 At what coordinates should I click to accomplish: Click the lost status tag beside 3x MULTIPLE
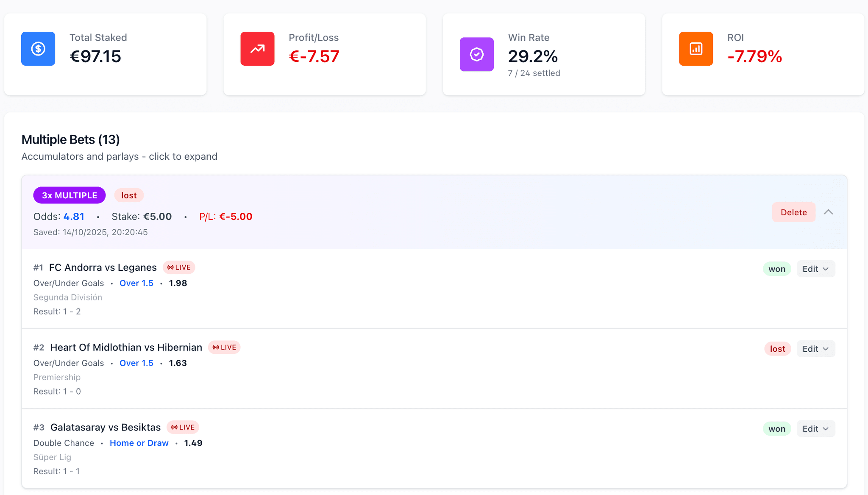pos(129,195)
